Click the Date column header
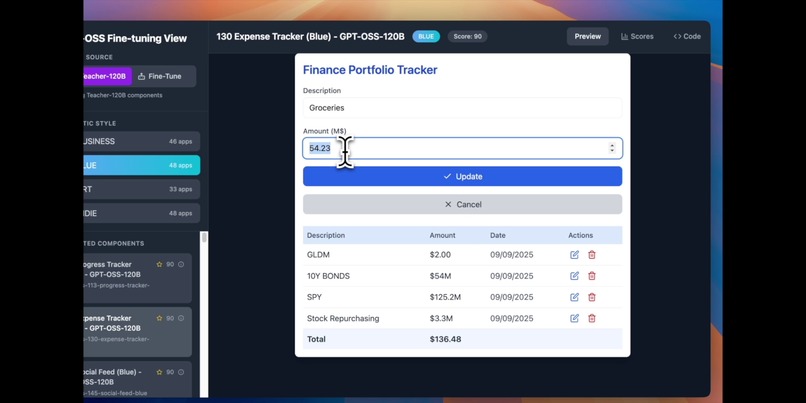806x403 pixels. coord(498,235)
